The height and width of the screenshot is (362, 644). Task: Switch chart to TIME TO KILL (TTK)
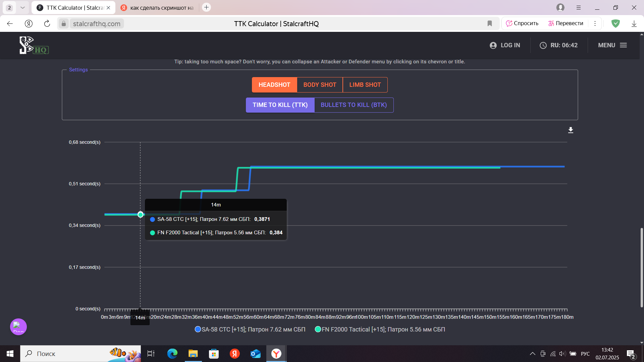tap(280, 105)
